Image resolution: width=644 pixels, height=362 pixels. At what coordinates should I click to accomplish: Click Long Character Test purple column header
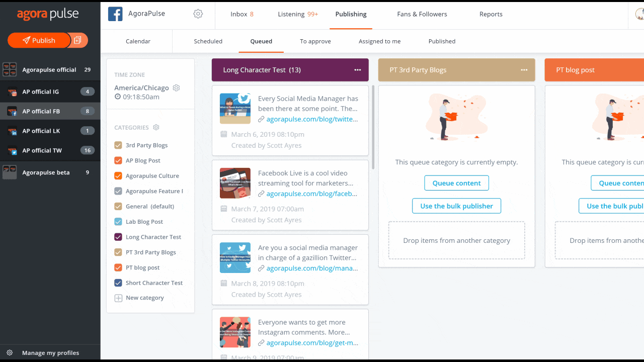290,70
